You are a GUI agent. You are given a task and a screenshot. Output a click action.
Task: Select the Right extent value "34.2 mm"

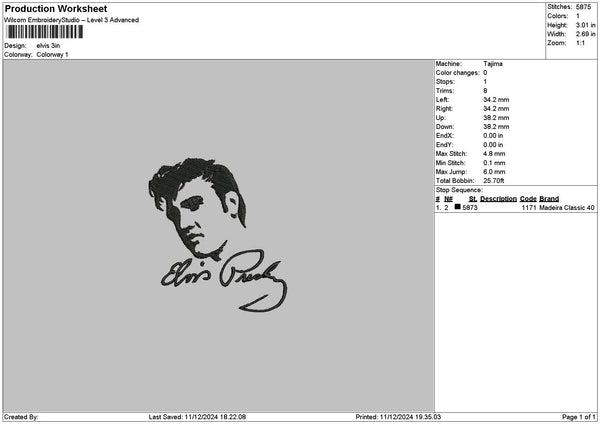coord(496,109)
